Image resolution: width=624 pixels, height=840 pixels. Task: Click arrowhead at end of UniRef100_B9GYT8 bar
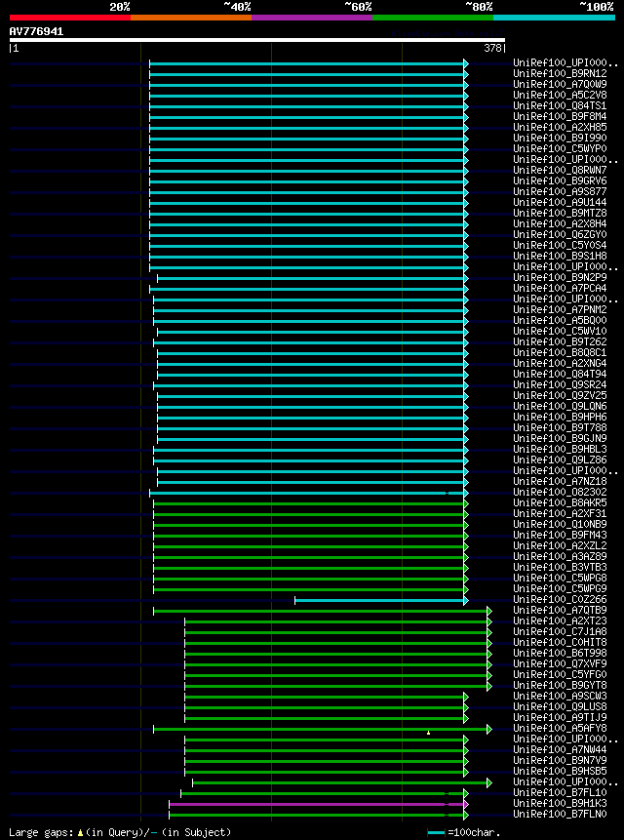[489, 686]
